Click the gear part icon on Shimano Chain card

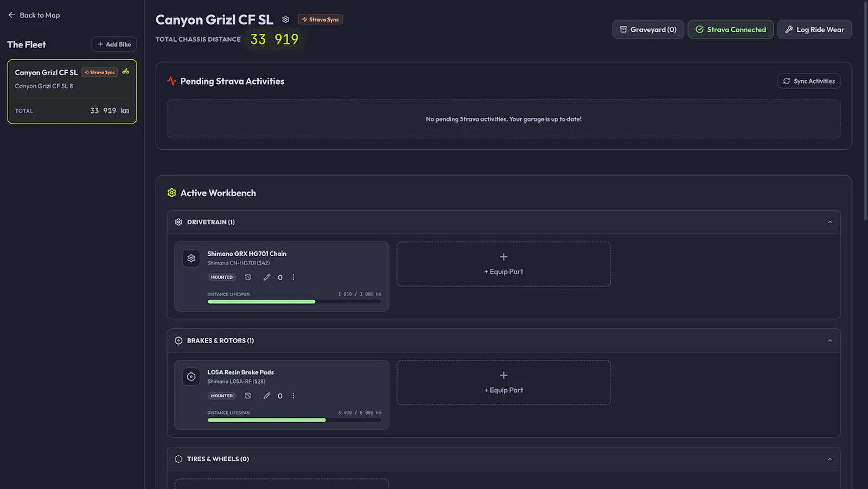click(x=191, y=258)
